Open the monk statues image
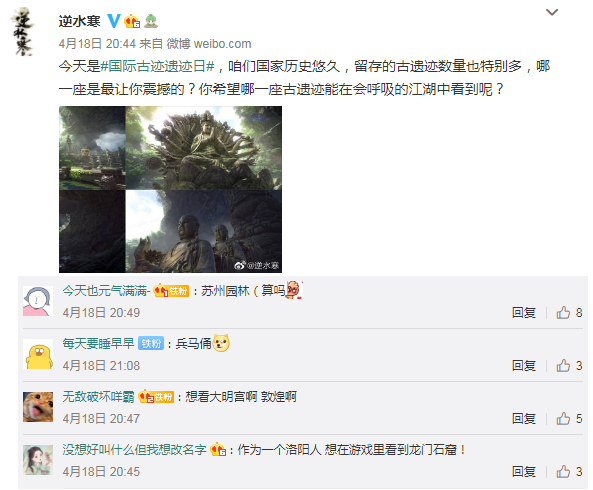Screen dimensions: 593x490 (x=203, y=231)
